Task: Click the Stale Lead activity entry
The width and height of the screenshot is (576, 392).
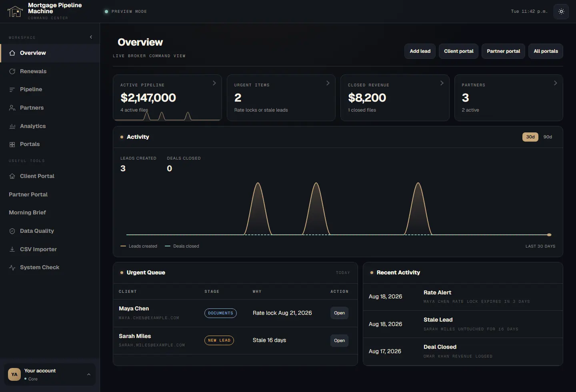Action: [463, 324]
